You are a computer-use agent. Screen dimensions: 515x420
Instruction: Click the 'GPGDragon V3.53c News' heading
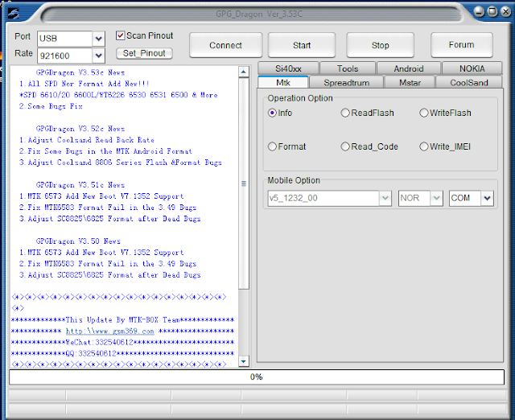click(x=80, y=72)
